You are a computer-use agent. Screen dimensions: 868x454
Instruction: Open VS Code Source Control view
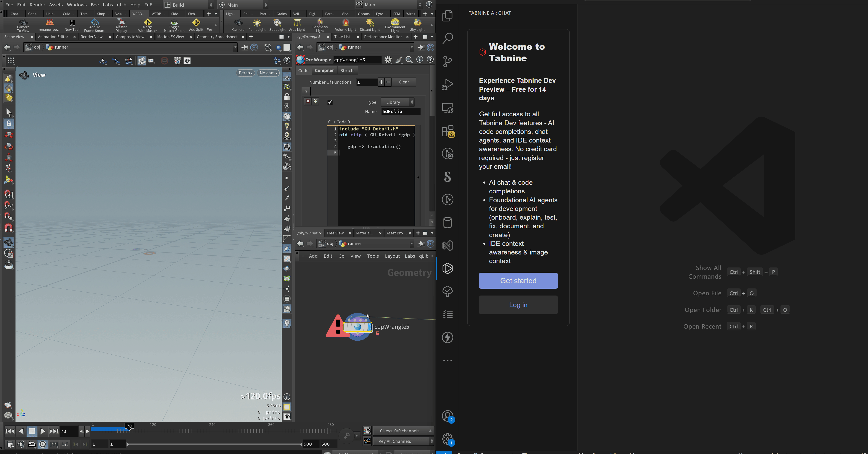click(x=448, y=61)
